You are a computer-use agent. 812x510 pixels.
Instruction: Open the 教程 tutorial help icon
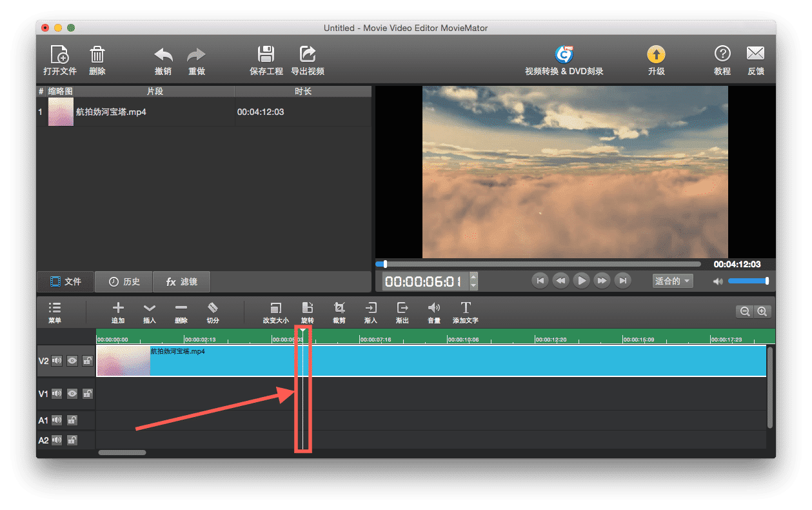tap(722, 54)
